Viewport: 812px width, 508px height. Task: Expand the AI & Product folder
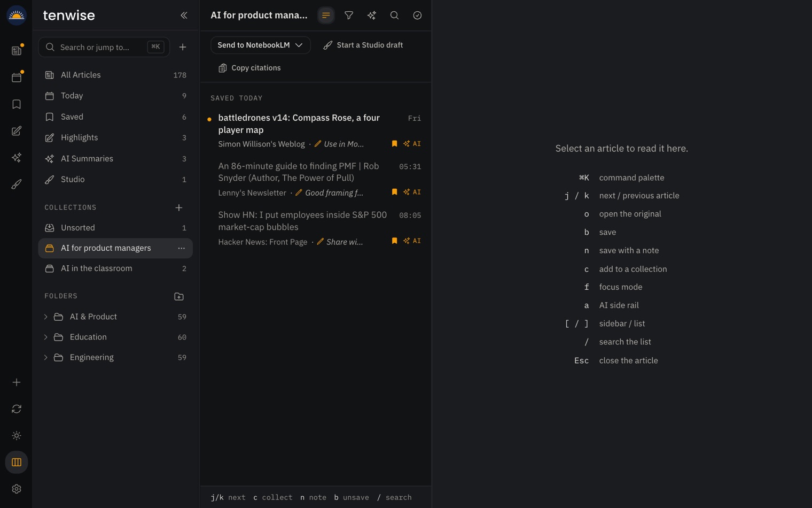point(46,317)
